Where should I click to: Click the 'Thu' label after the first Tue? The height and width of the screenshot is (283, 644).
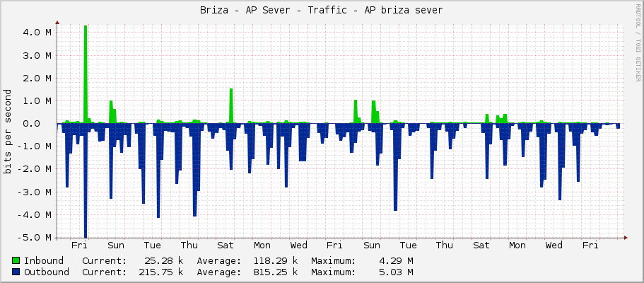tap(189, 246)
